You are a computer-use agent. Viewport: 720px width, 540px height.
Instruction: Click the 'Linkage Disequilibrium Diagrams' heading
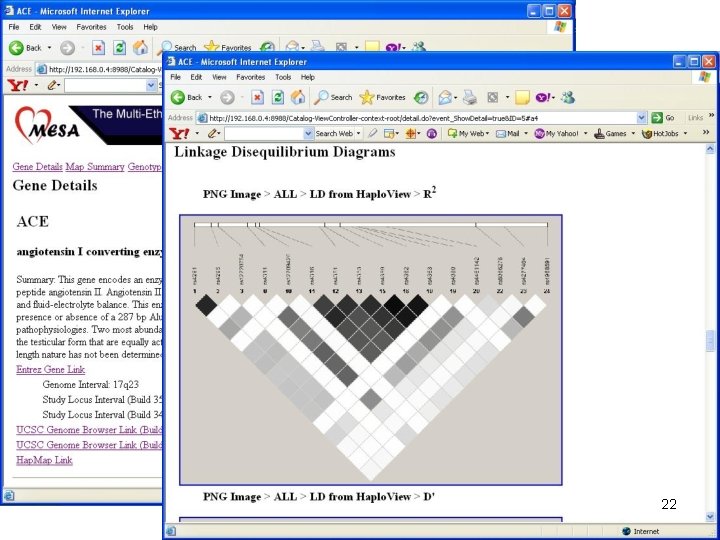pos(285,152)
